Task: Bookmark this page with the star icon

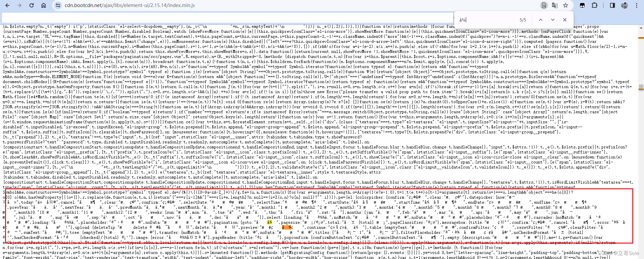Action: [566, 5]
